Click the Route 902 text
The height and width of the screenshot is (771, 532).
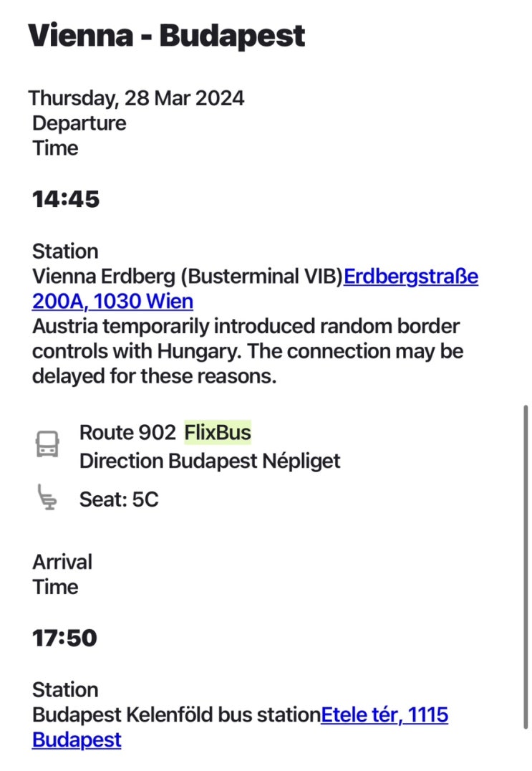click(127, 433)
